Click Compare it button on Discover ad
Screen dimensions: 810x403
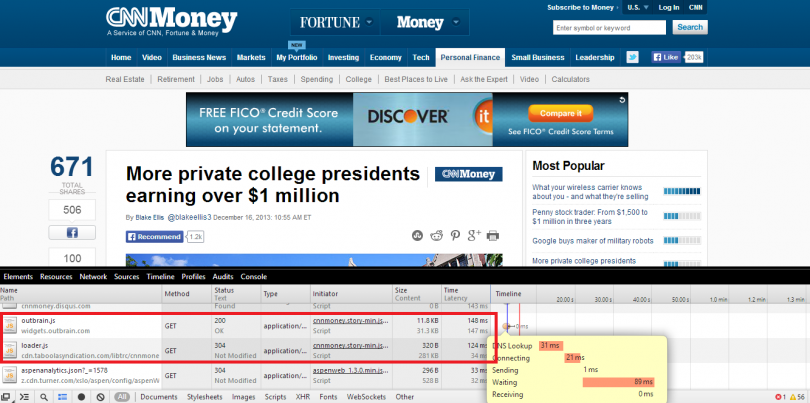coord(560,113)
